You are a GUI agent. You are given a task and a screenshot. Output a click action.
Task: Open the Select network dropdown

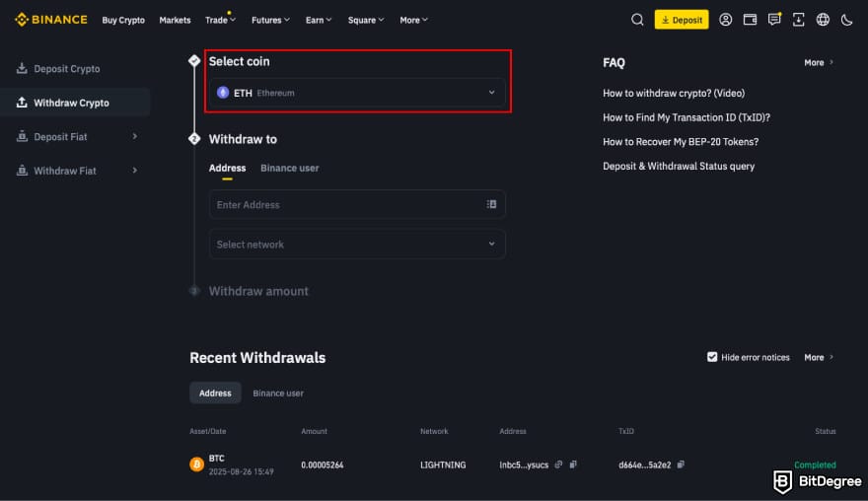tap(357, 245)
